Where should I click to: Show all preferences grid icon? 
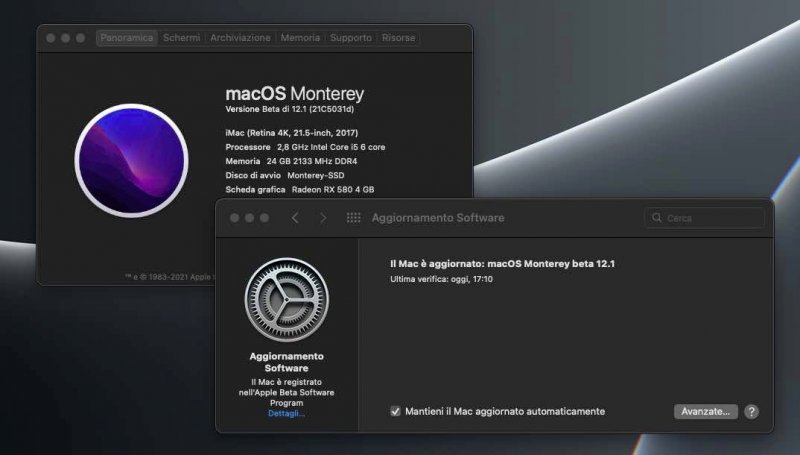(x=353, y=218)
